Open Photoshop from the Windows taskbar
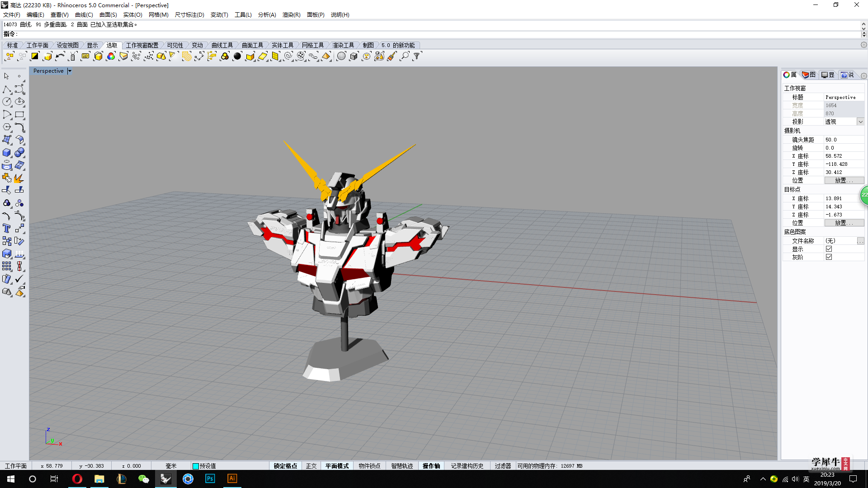The height and width of the screenshot is (488, 868). click(210, 479)
